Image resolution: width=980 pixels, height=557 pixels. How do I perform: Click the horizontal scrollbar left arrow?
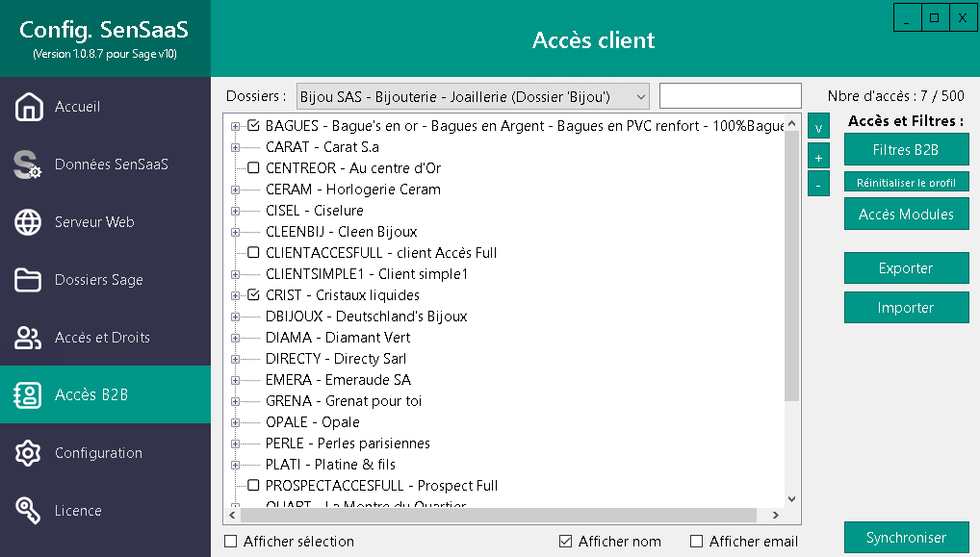233,516
